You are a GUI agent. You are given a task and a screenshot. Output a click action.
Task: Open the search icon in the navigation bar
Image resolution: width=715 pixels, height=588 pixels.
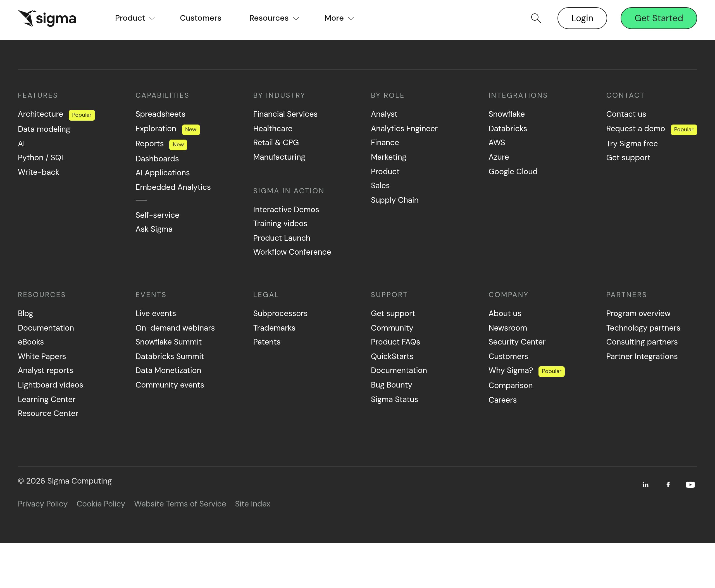tap(536, 18)
